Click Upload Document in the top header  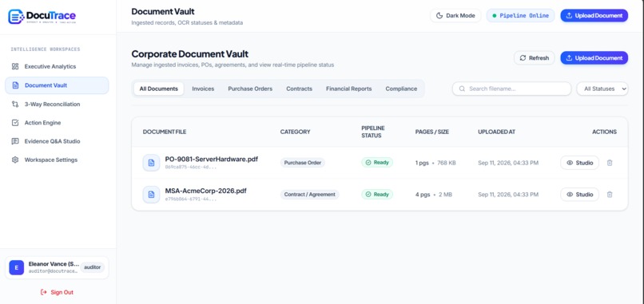coord(594,16)
